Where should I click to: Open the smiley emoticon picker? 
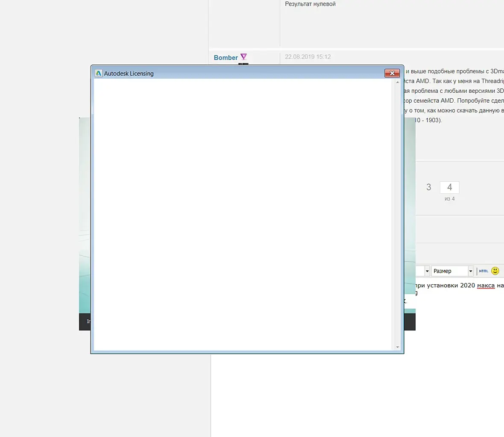[x=495, y=271]
